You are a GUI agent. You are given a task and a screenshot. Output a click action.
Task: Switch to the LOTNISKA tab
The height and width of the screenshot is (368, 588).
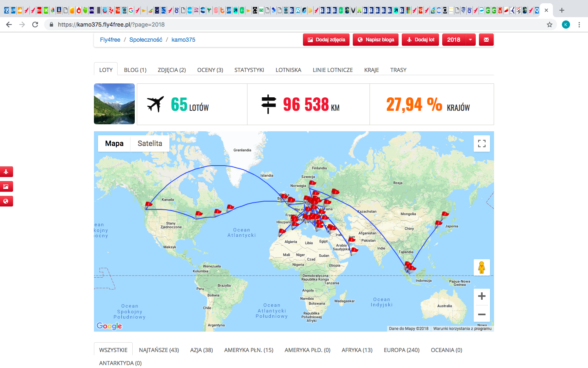[288, 70]
